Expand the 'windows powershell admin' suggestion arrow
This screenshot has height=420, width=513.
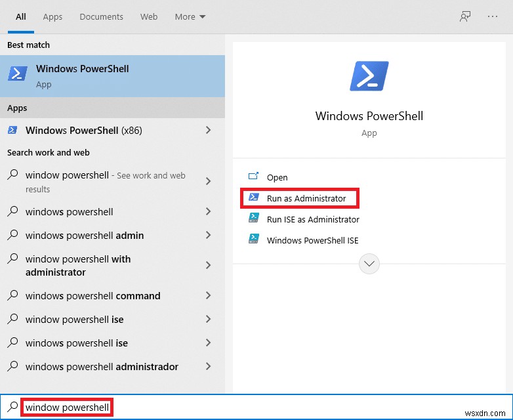209,236
